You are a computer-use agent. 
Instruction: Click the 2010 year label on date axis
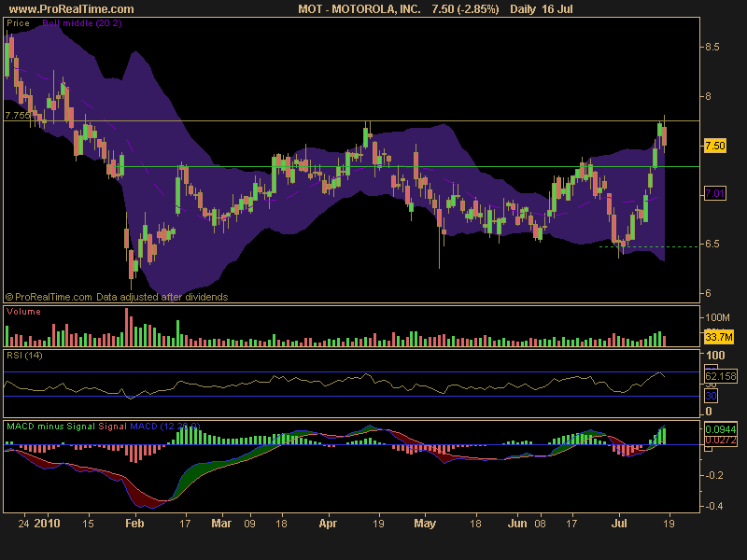coord(48,524)
